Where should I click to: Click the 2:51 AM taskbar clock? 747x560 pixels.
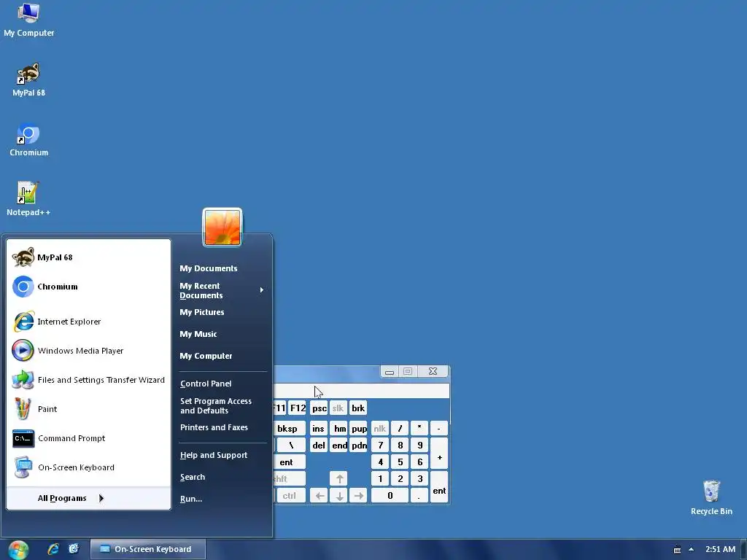click(x=720, y=550)
